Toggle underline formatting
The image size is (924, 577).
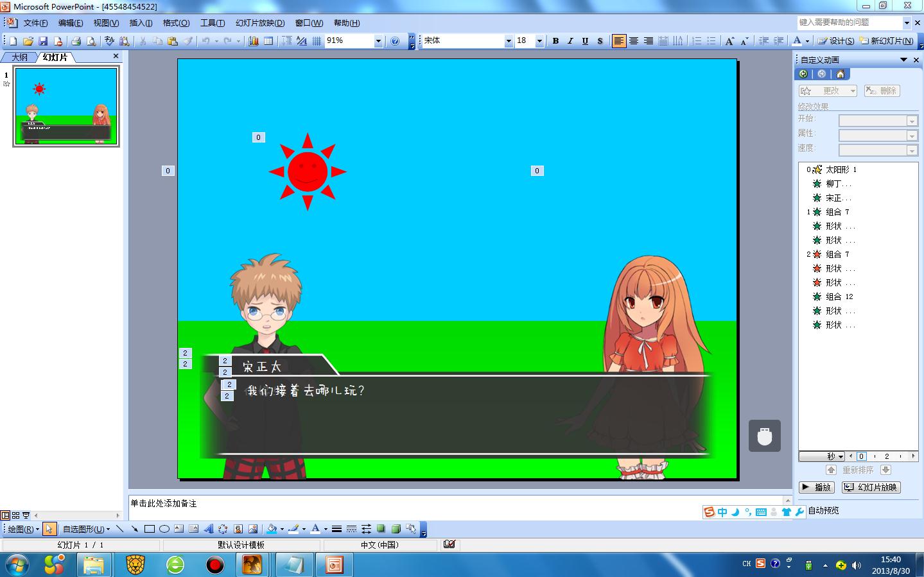[585, 41]
